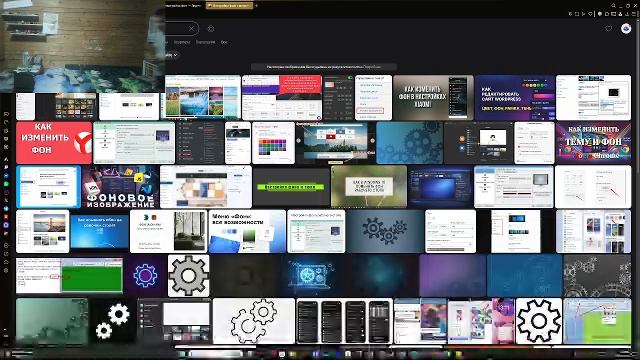This screenshot has width=640, height=360.
Task: Open the dark gears on steel-blue thumbnail
Action: point(384,231)
